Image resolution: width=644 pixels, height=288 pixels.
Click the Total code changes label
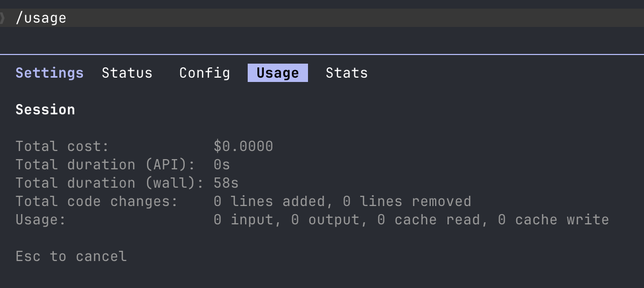coord(96,201)
